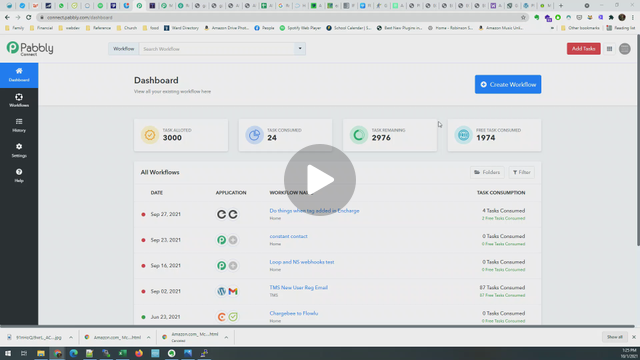
Task: Play the video overlay button
Action: click(x=320, y=180)
